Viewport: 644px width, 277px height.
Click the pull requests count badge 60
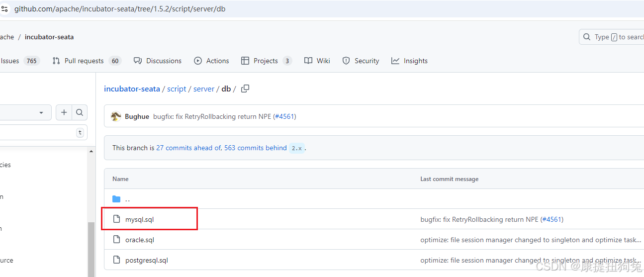click(115, 61)
